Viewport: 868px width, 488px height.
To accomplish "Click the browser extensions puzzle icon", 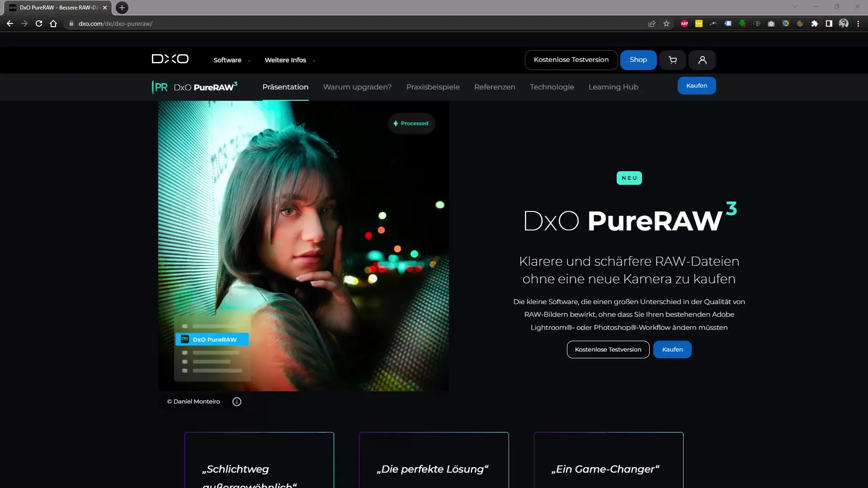I will coord(813,24).
